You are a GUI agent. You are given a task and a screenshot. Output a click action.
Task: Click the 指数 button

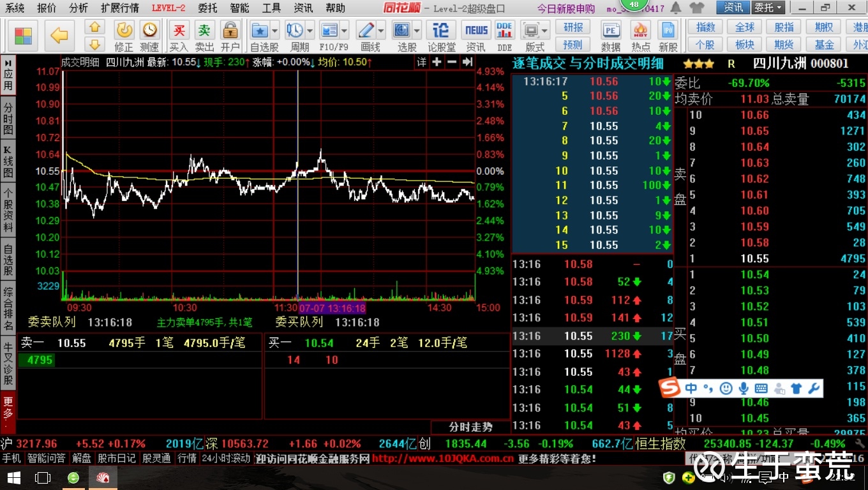pyautogui.click(x=705, y=27)
